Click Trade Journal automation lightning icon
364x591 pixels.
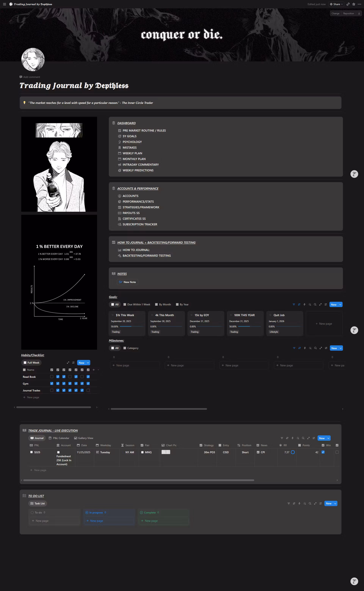coord(293,438)
